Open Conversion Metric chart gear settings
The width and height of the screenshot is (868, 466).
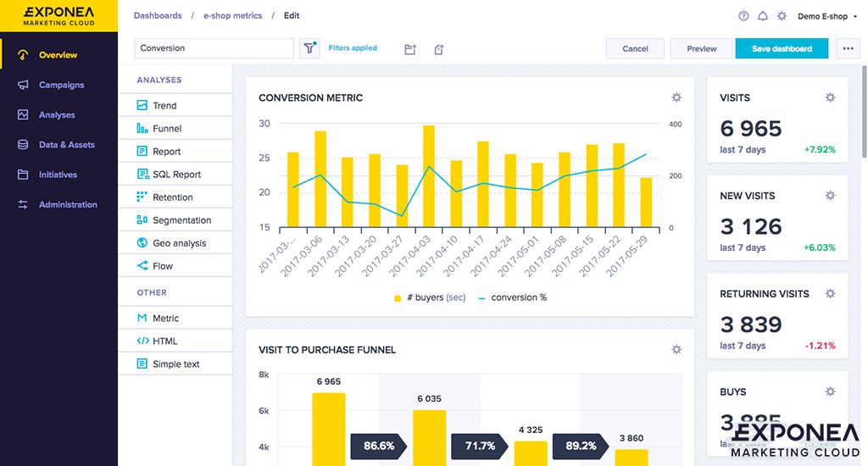(x=676, y=97)
